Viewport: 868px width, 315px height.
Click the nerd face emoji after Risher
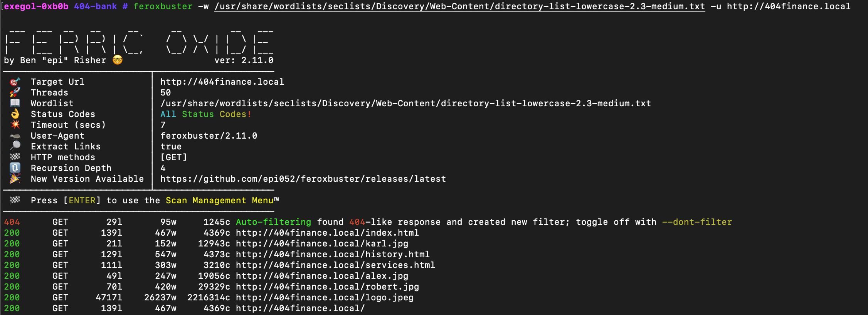click(118, 60)
